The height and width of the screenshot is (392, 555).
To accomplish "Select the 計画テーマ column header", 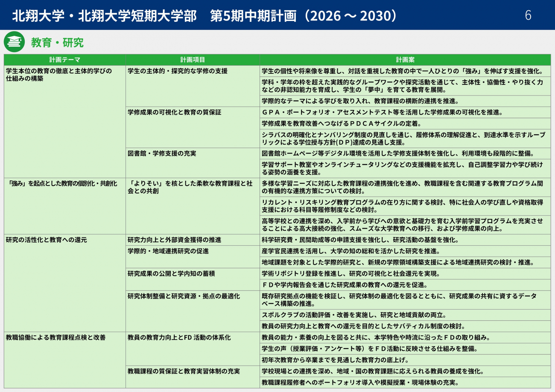I will [x=64, y=60].
